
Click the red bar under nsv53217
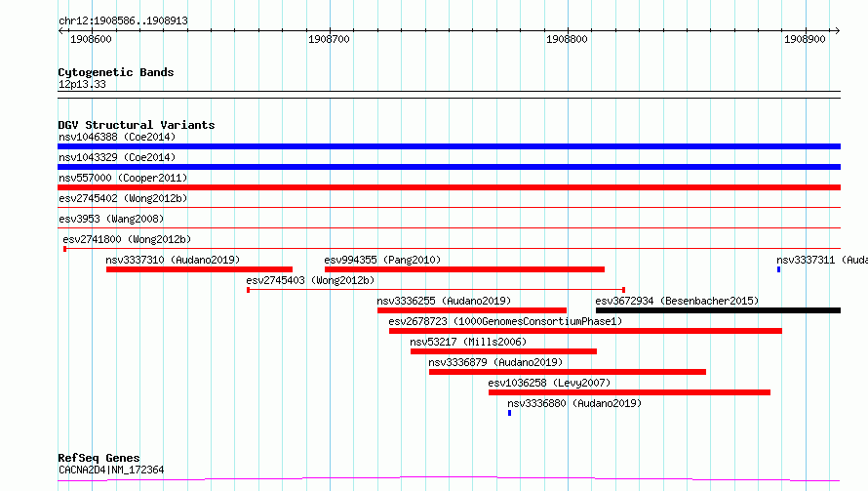pyautogui.click(x=504, y=351)
